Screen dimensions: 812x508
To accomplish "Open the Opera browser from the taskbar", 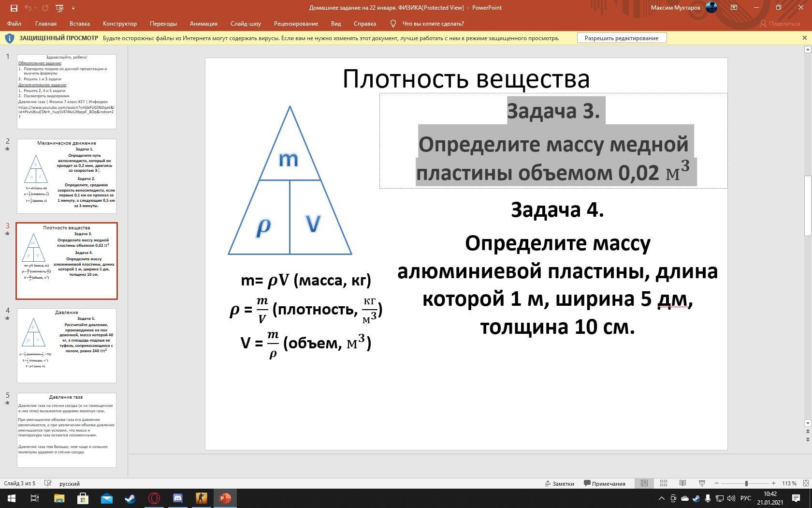I will [x=154, y=498].
